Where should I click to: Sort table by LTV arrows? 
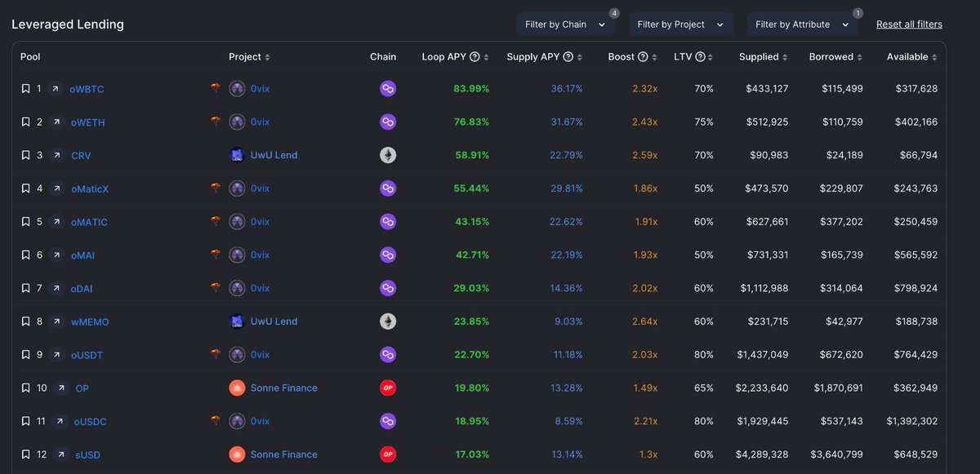[x=710, y=57]
